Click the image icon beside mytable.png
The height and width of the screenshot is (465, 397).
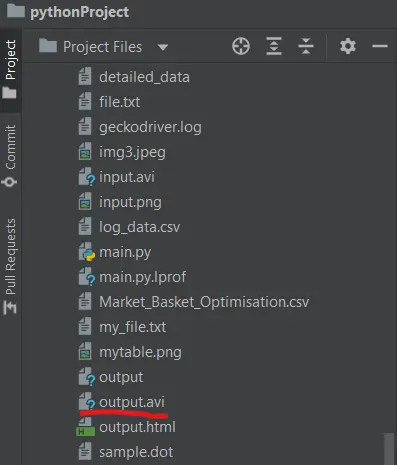[85, 351]
